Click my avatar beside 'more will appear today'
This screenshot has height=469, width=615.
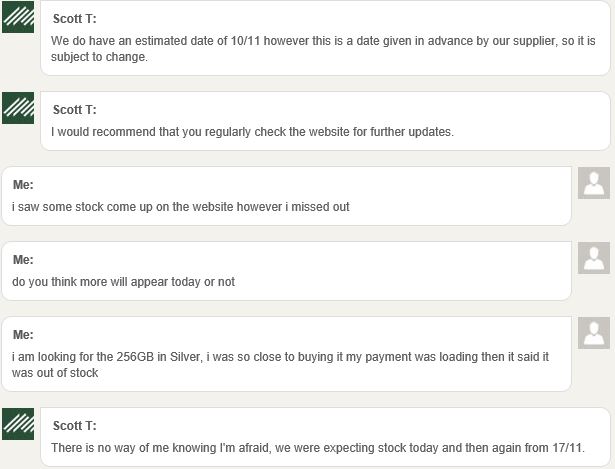coord(594,258)
